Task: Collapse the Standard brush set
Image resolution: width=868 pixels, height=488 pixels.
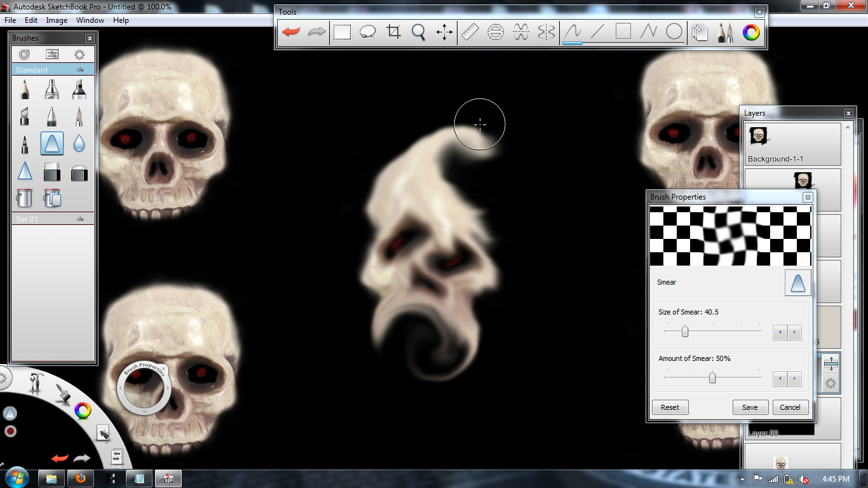Action: point(80,70)
